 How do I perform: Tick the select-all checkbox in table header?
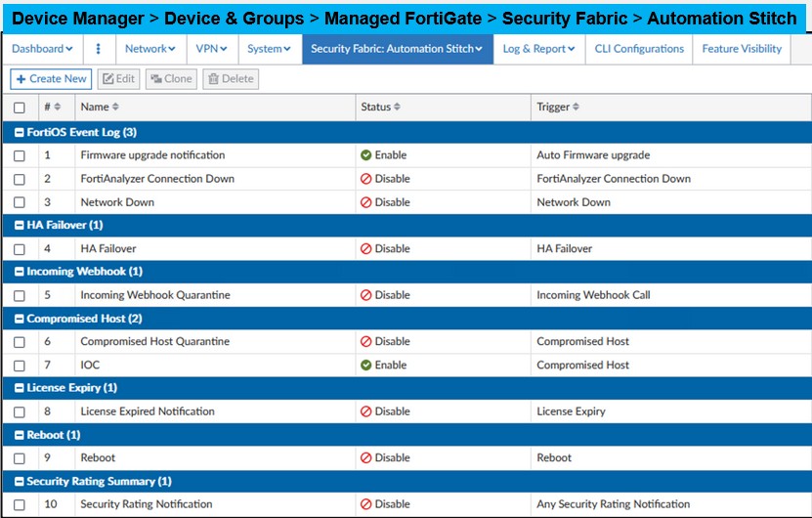point(20,108)
